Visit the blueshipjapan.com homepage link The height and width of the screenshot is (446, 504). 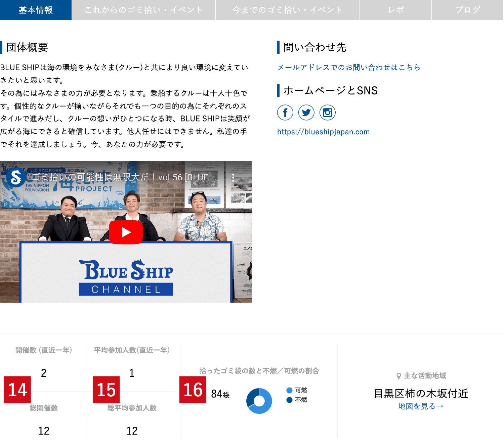point(323,132)
